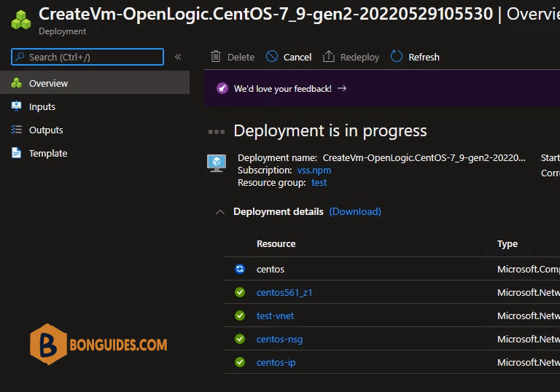Open the centos-nsg resource link
560x392 pixels.
click(x=280, y=339)
